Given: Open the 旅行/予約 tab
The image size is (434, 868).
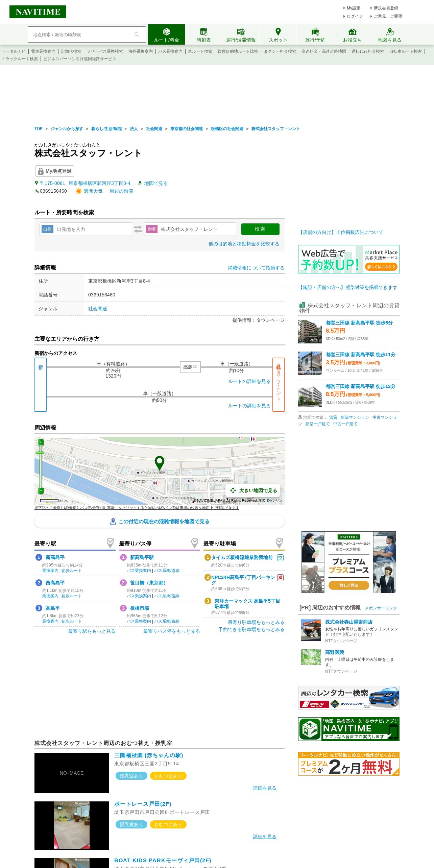Looking at the screenshot, I should tap(315, 34).
